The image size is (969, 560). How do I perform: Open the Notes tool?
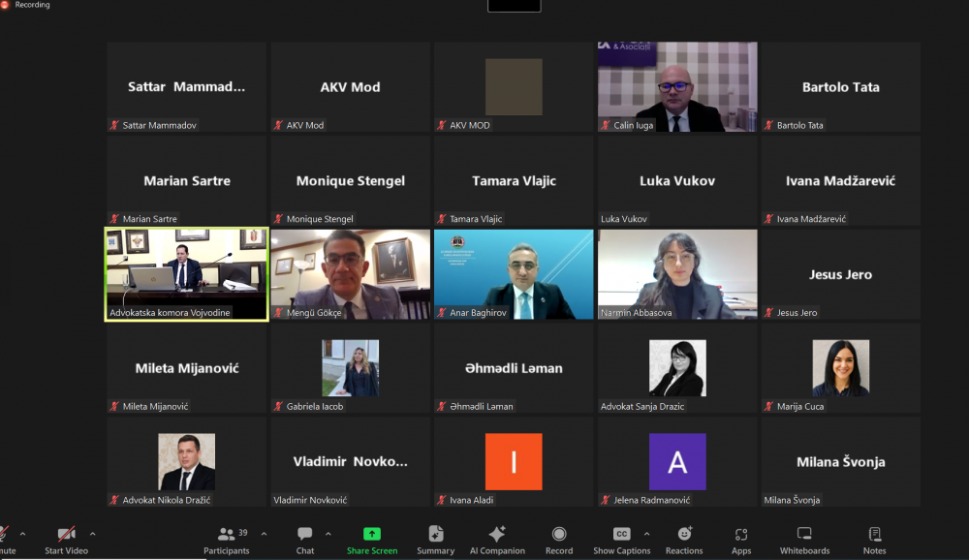pyautogui.click(x=874, y=539)
